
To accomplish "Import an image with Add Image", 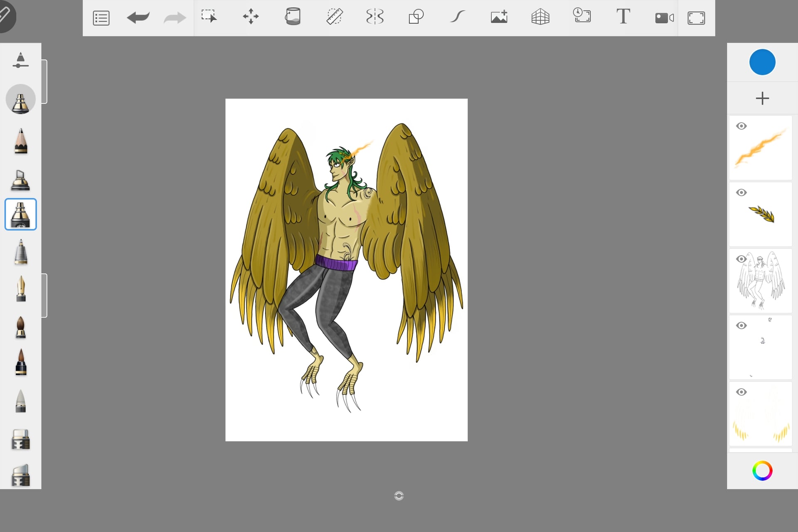I will click(499, 17).
